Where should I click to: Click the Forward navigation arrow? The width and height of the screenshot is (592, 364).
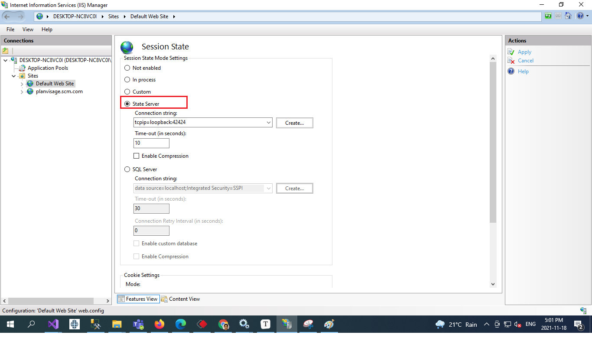pyautogui.click(x=21, y=16)
